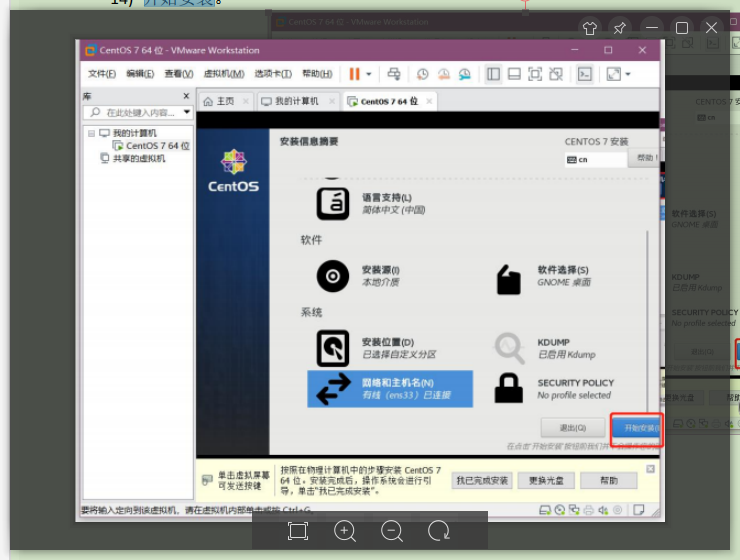Screen dimensions: 740x560
Task: Select 我的计算机 in the library tree
Action: click(x=135, y=133)
